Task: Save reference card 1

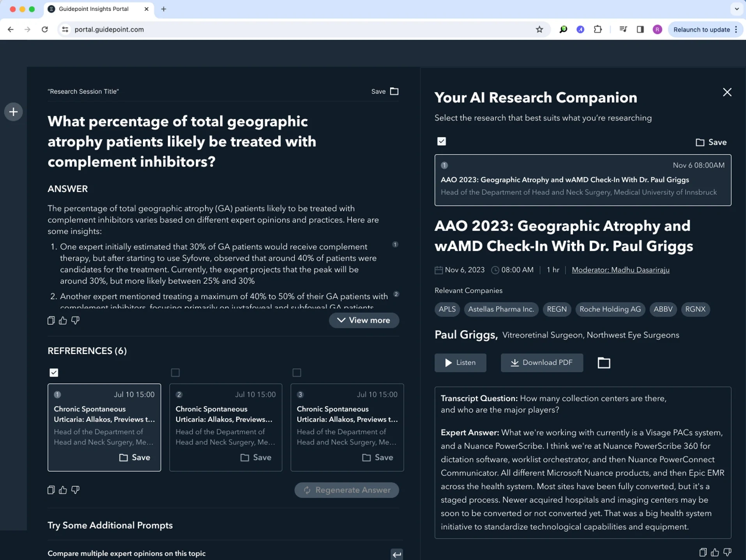Action: (x=134, y=458)
